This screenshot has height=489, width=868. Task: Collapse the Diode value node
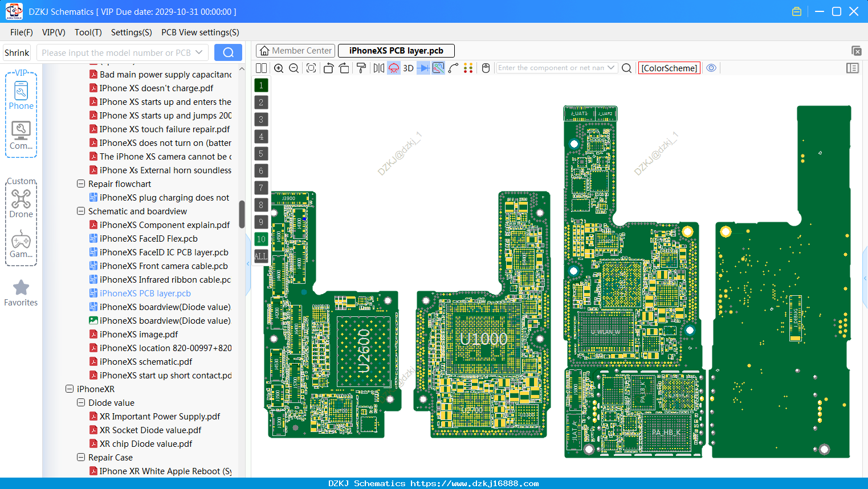point(81,403)
